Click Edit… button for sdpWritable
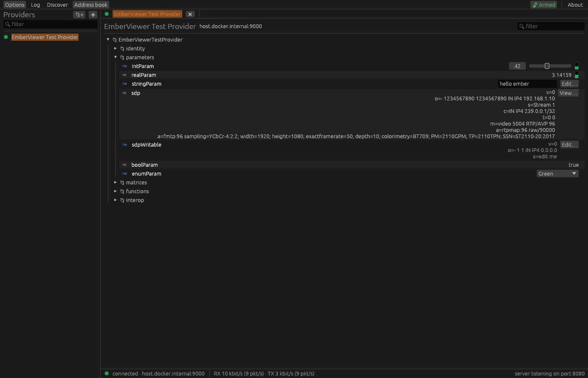Screen dimensions: 588x378 [569, 145]
